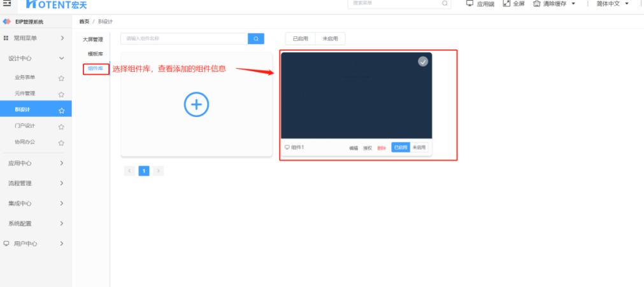Image resolution: width=644 pixels, height=287 pixels.
Task: Expand the 常用菜单 chevron
Action: pyautogui.click(x=62, y=38)
